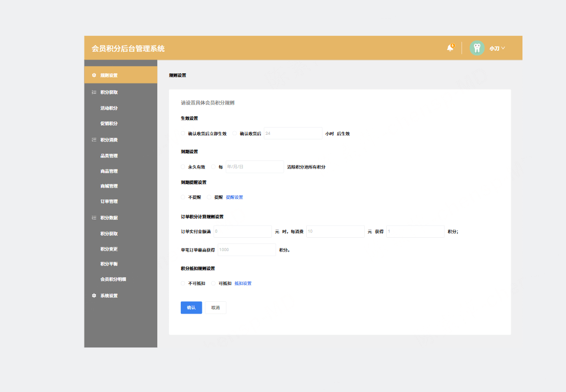Select the 不提醒 reminder radio button
This screenshot has height=392, width=566.
pyautogui.click(x=183, y=197)
